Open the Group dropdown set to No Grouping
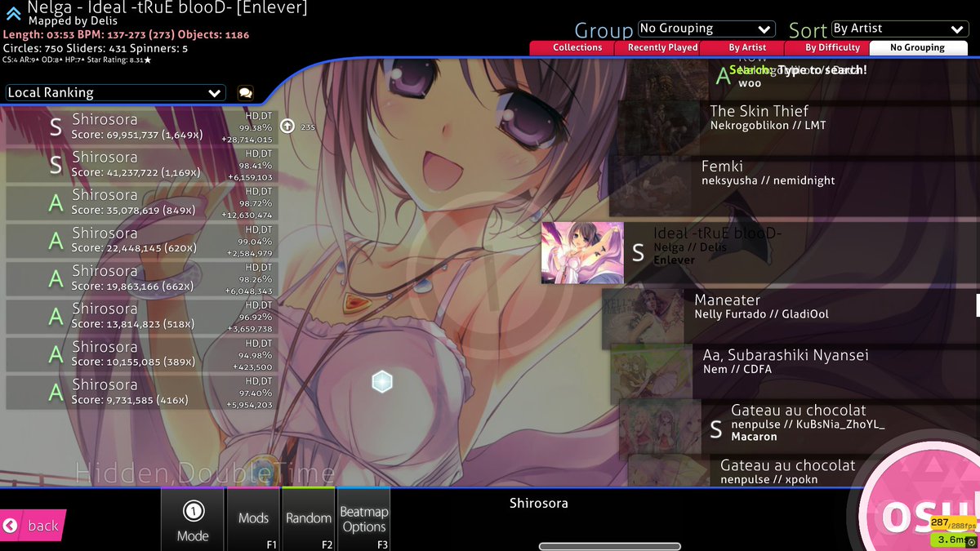This screenshot has height=551, width=980. (x=706, y=28)
